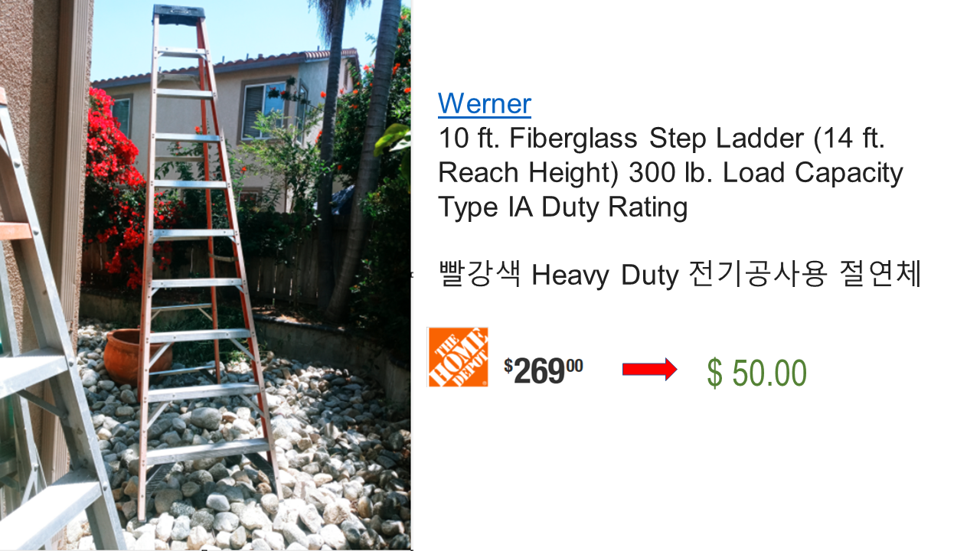
Task: Click the red right-pointing arrow
Action: click(x=649, y=370)
